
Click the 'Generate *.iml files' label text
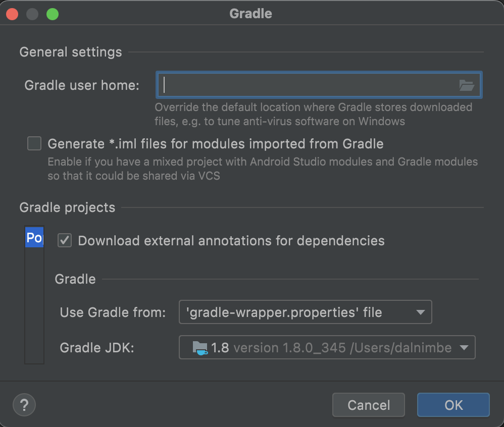[x=216, y=144]
